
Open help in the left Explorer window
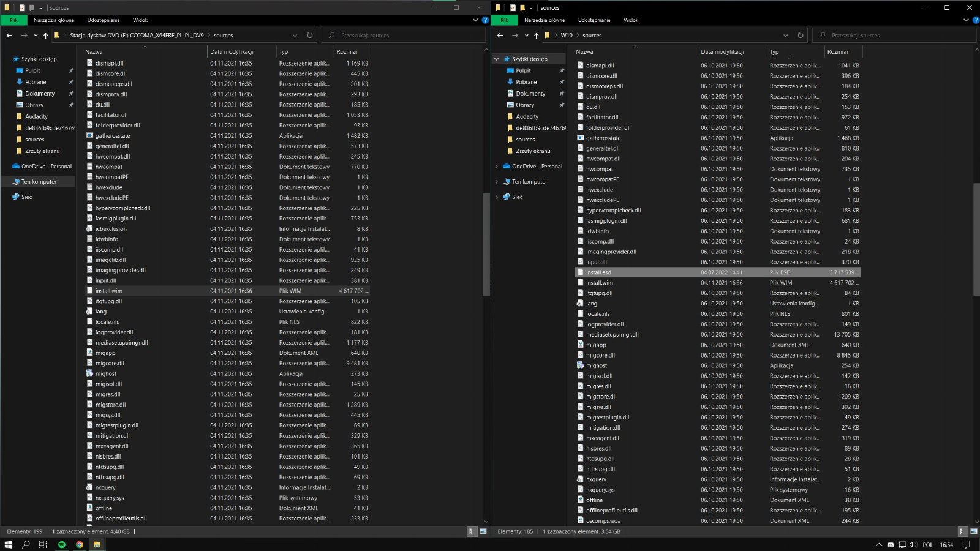pyautogui.click(x=485, y=20)
